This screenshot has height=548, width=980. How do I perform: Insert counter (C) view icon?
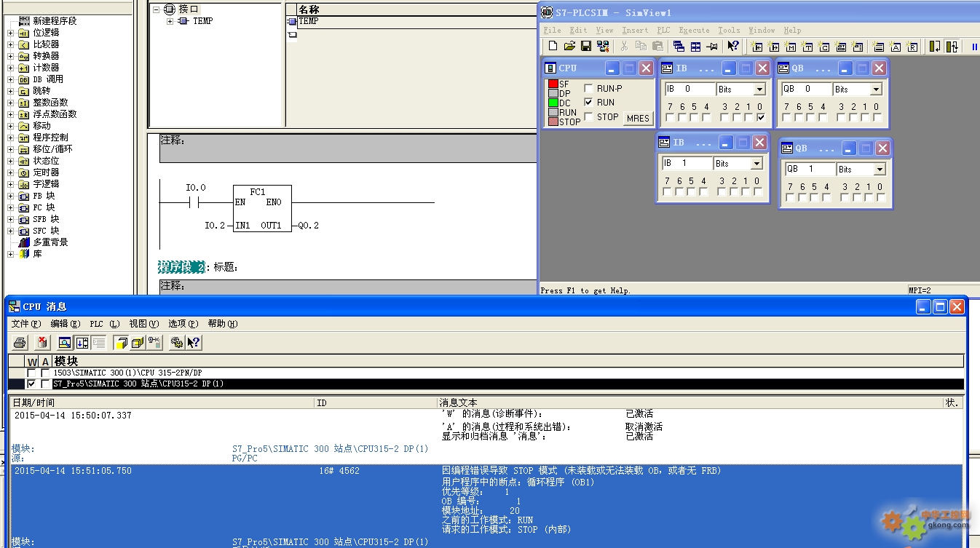point(824,47)
